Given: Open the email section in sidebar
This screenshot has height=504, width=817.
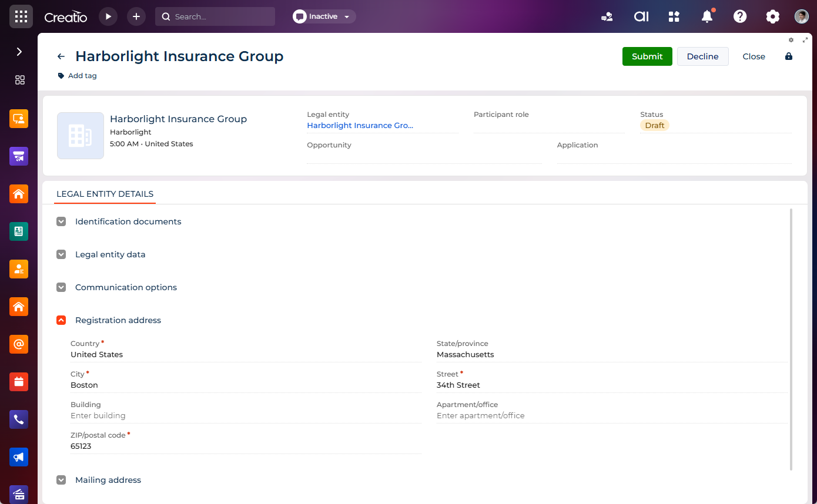Looking at the screenshot, I should pyautogui.click(x=19, y=344).
